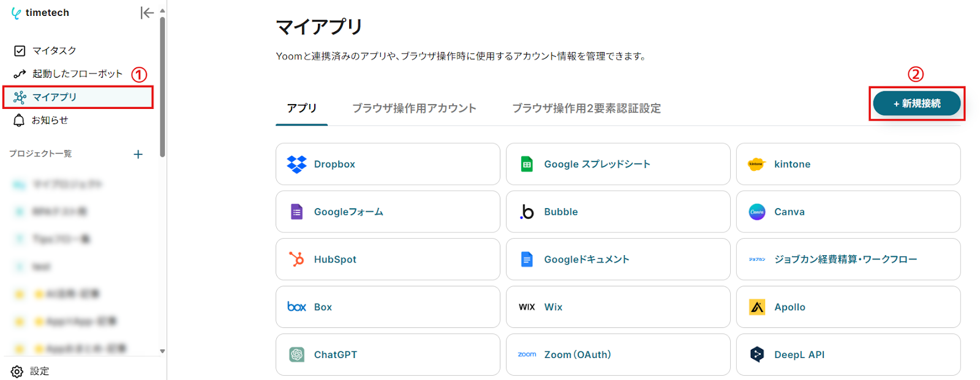Open the Apollo app name
Image resolution: width=980 pixels, height=380 pixels.
pos(790,307)
